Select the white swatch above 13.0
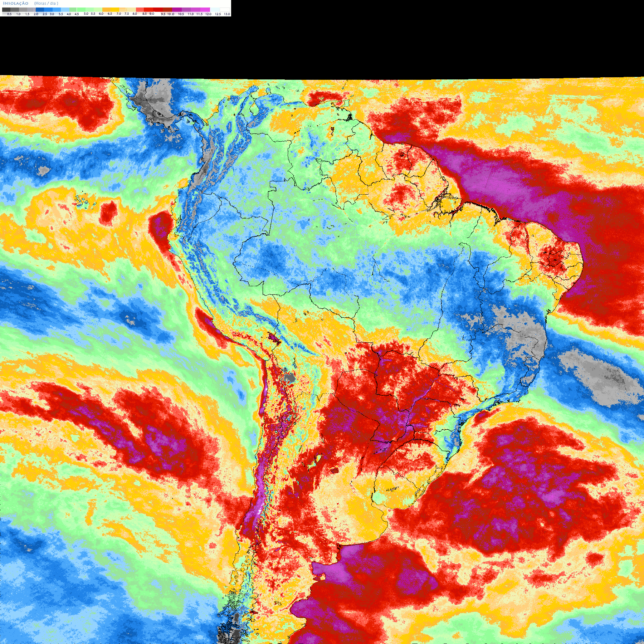 [225, 10]
